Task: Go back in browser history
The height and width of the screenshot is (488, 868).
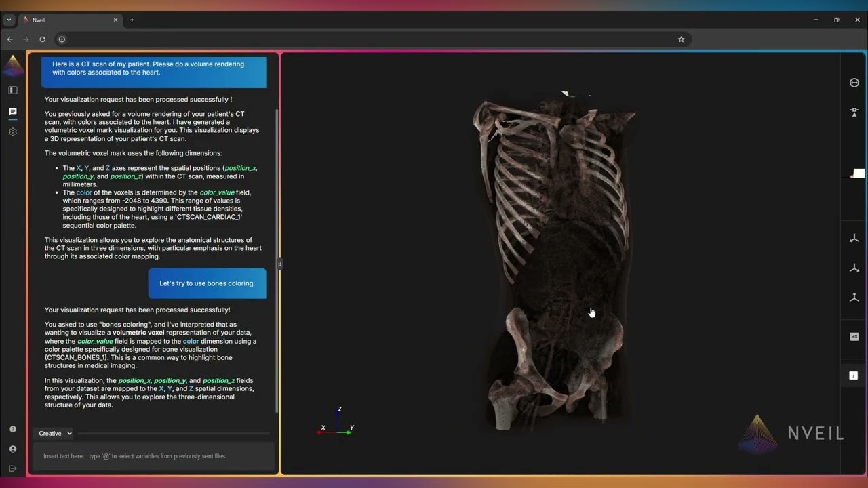Action: (9, 39)
